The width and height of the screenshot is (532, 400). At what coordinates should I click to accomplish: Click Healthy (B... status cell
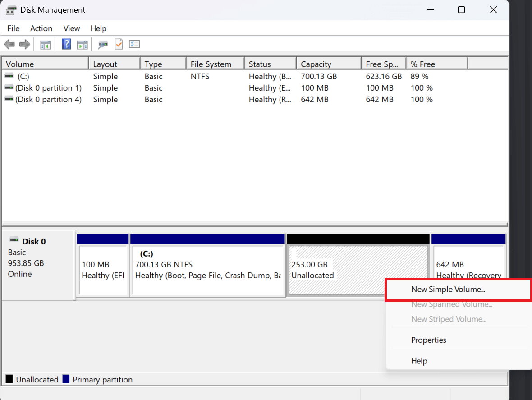click(x=270, y=76)
